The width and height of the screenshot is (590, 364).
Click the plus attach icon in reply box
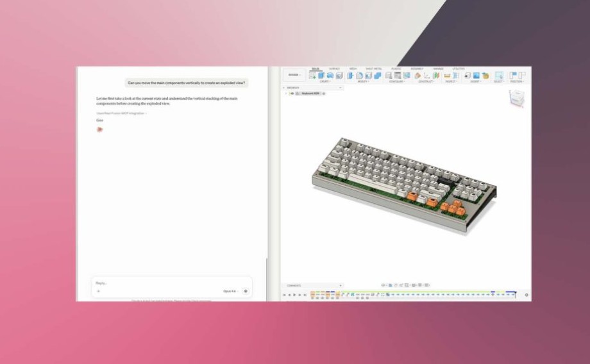(99, 291)
